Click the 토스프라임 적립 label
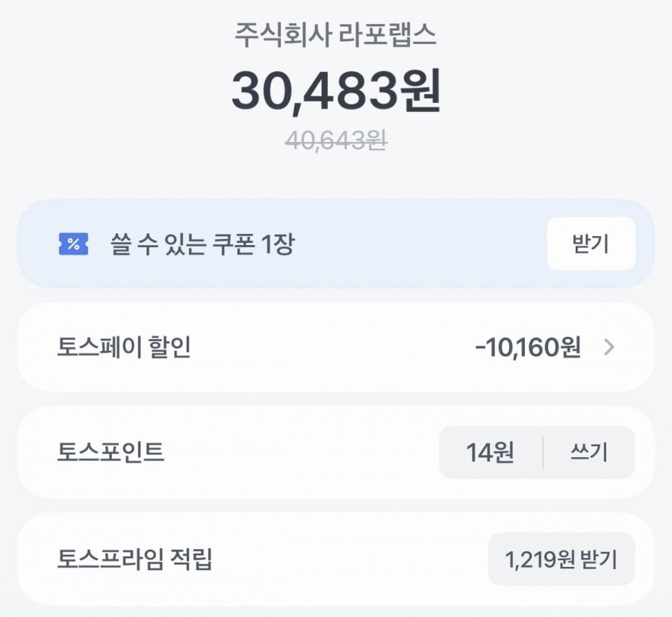The width and height of the screenshot is (672, 617). click(134, 559)
